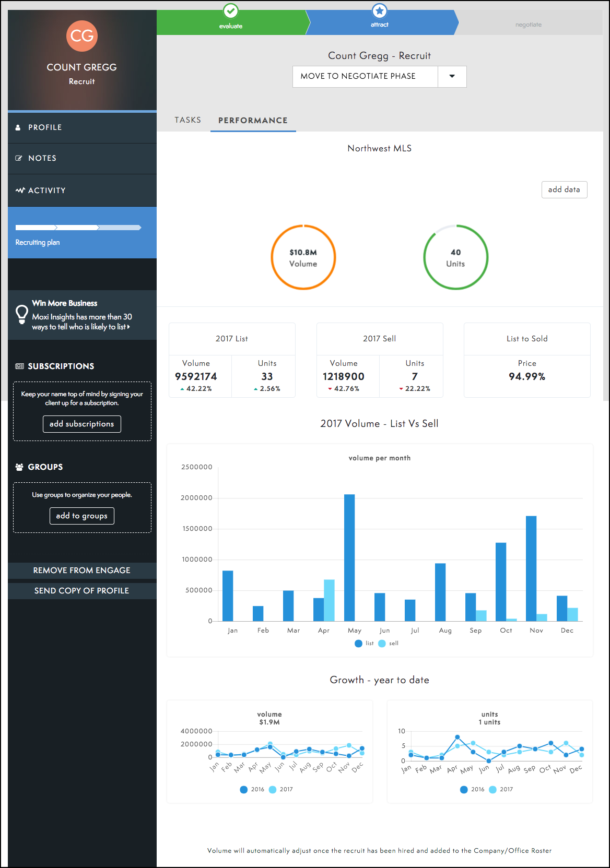Viewport: 610px width, 868px height.
Task: Open the Performance tab
Action: (253, 121)
